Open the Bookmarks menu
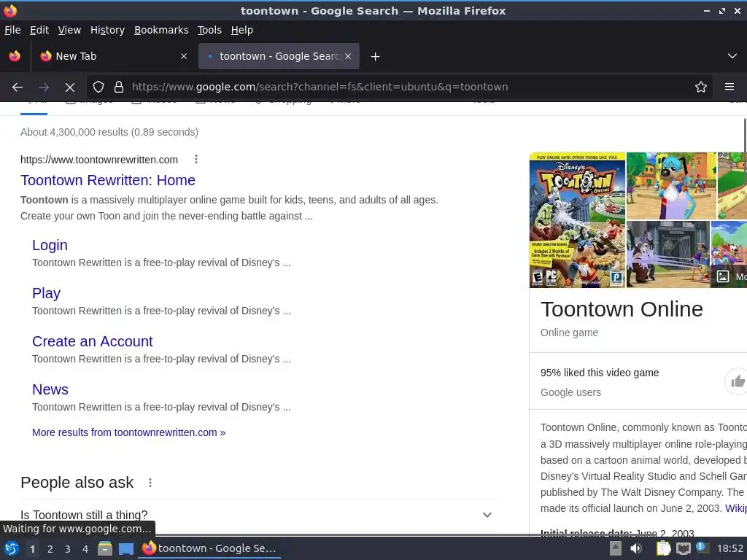The height and width of the screenshot is (560, 747). tap(161, 30)
